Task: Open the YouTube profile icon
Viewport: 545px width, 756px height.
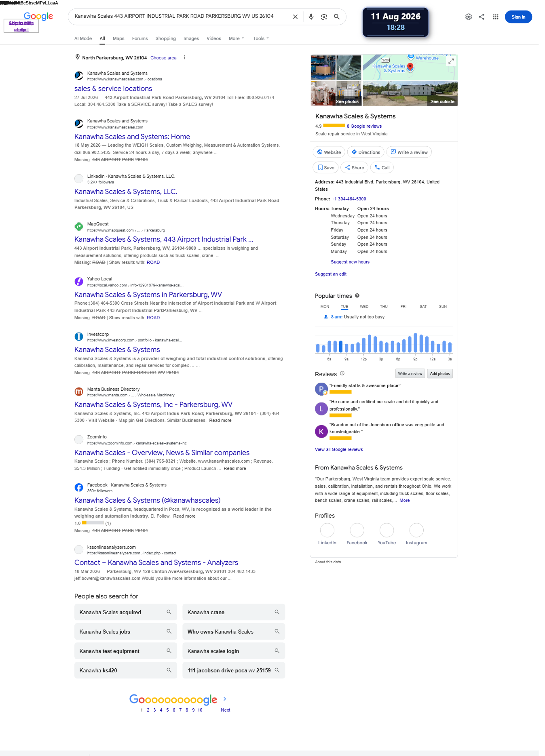Action: 387,530
